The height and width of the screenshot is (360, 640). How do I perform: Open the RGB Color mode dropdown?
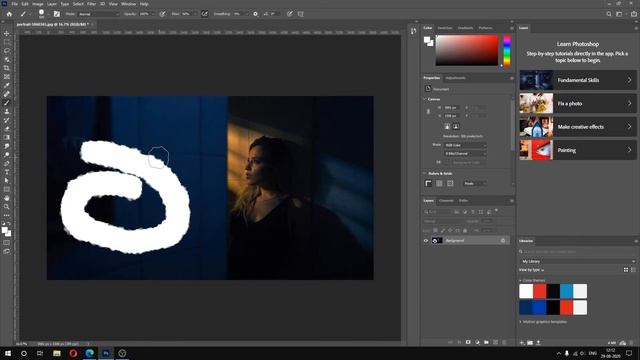[x=465, y=145]
